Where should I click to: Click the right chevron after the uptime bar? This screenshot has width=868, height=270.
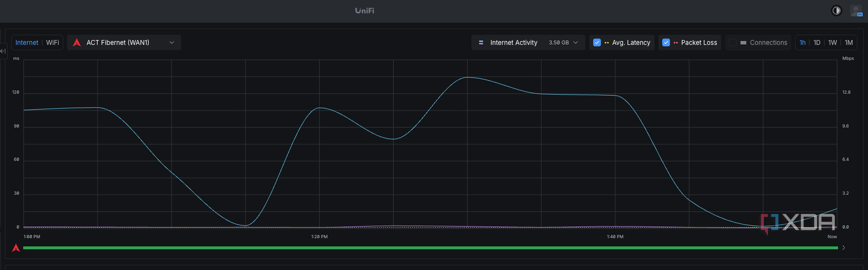pos(844,247)
